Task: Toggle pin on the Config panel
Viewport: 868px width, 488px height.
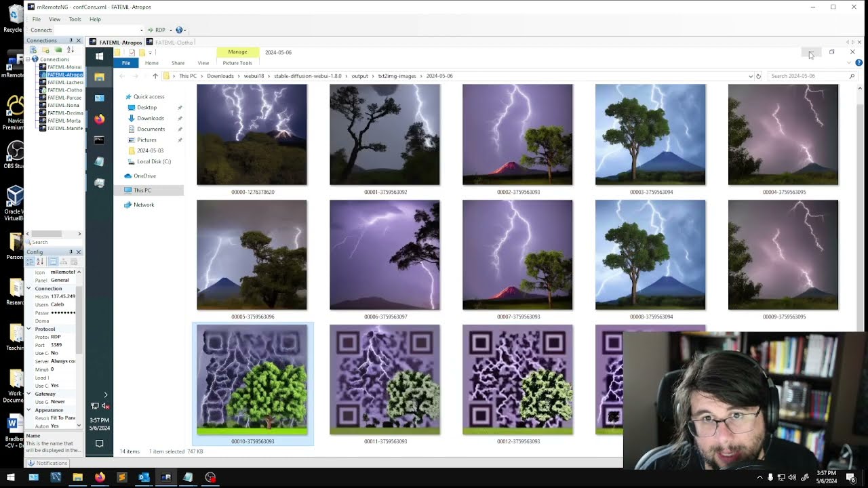Action: click(71, 252)
